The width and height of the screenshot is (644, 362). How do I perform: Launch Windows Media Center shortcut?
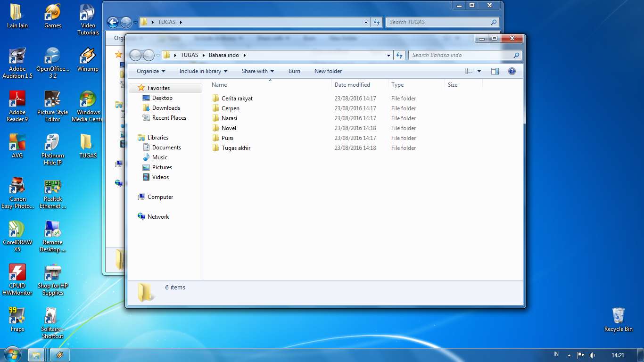88,106
